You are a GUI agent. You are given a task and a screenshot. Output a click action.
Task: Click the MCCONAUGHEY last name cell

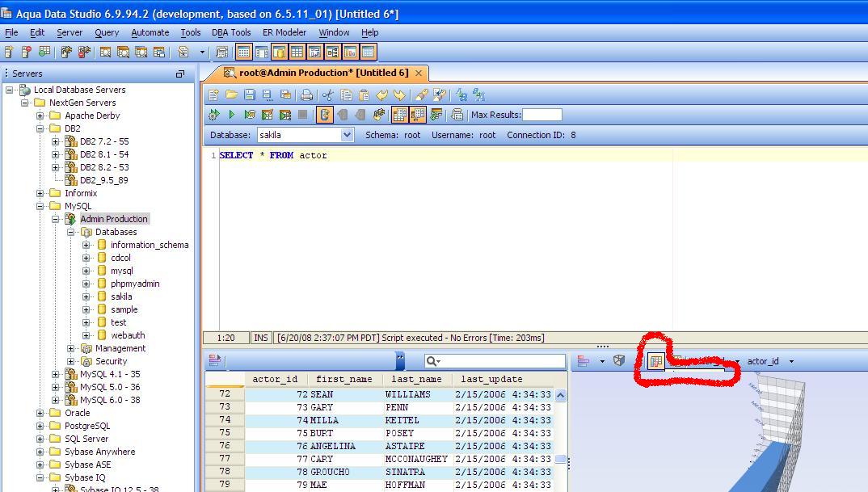[x=416, y=459]
